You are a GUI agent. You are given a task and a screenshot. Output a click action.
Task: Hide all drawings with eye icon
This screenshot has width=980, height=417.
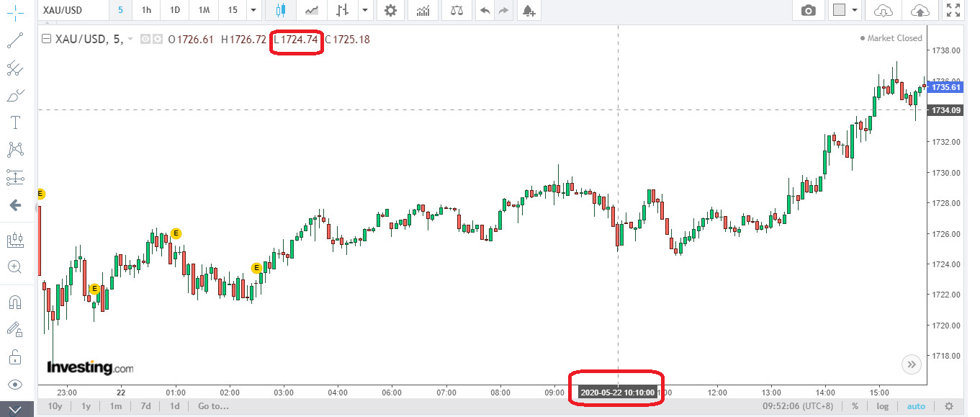(x=15, y=384)
